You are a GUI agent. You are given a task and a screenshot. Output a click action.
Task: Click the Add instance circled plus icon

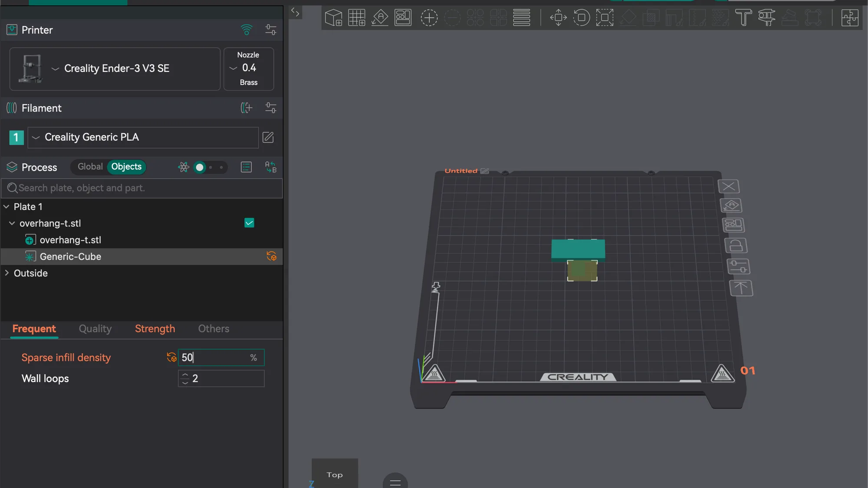point(429,18)
